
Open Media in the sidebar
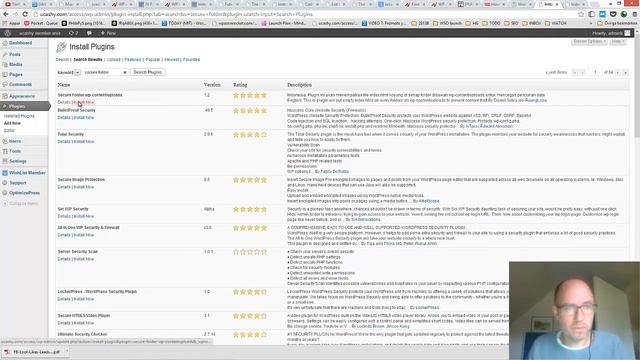pyautogui.click(x=16, y=64)
